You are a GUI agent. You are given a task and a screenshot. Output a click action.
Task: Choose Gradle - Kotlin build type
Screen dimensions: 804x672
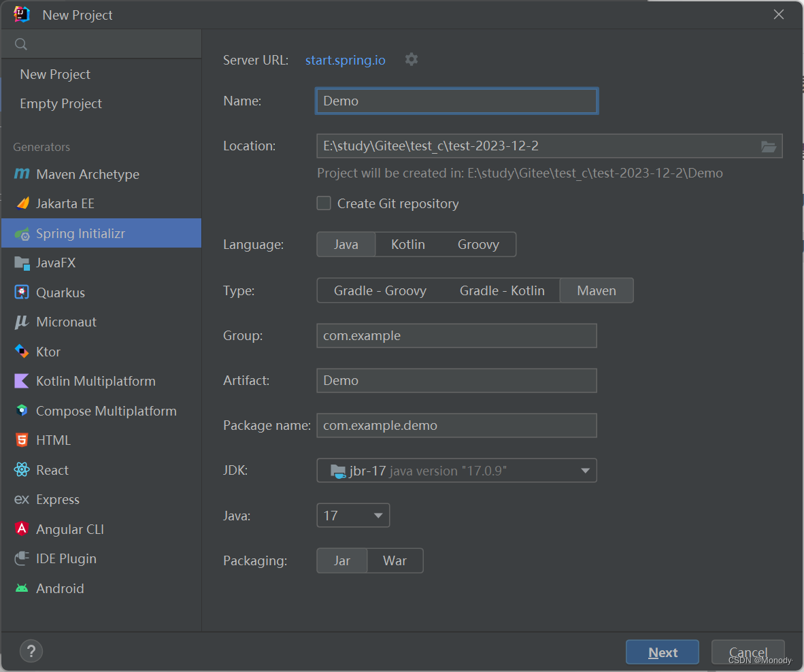point(502,290)
